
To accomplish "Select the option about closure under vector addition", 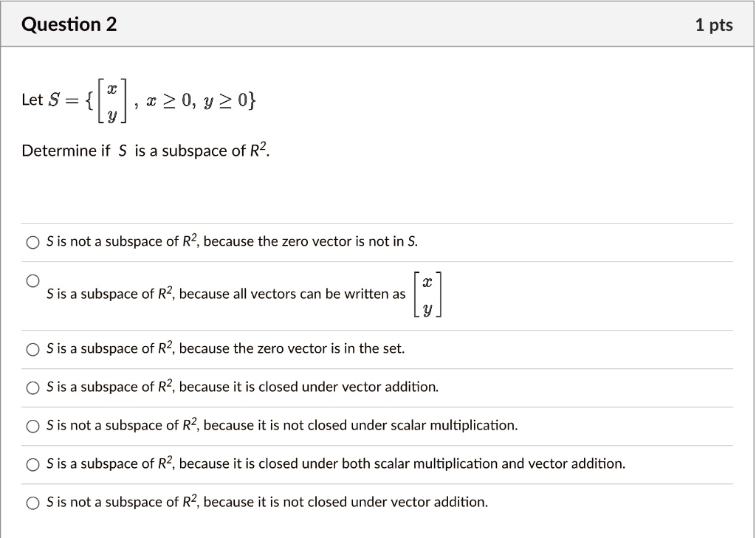I will point(32,387).
